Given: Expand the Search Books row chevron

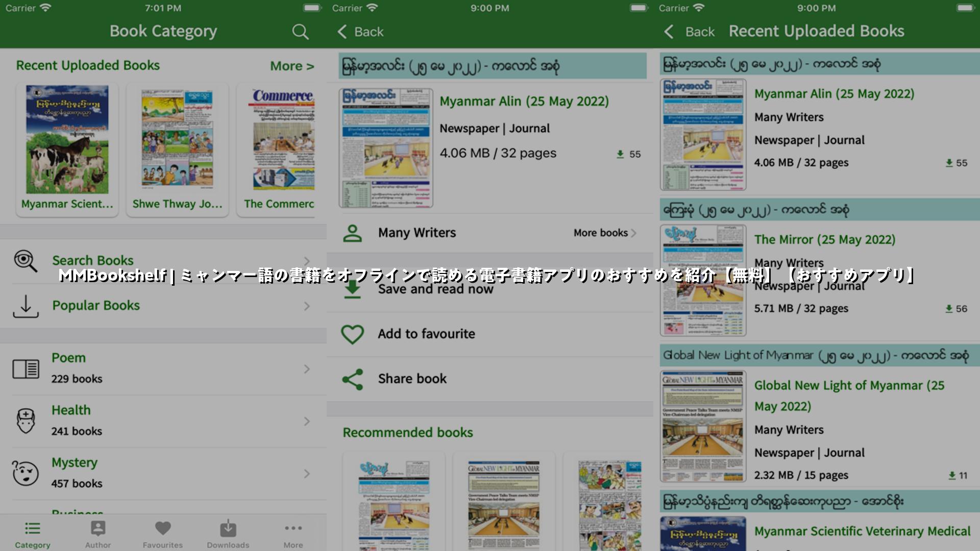Looking at the screenshot, I should pos(307,261).
